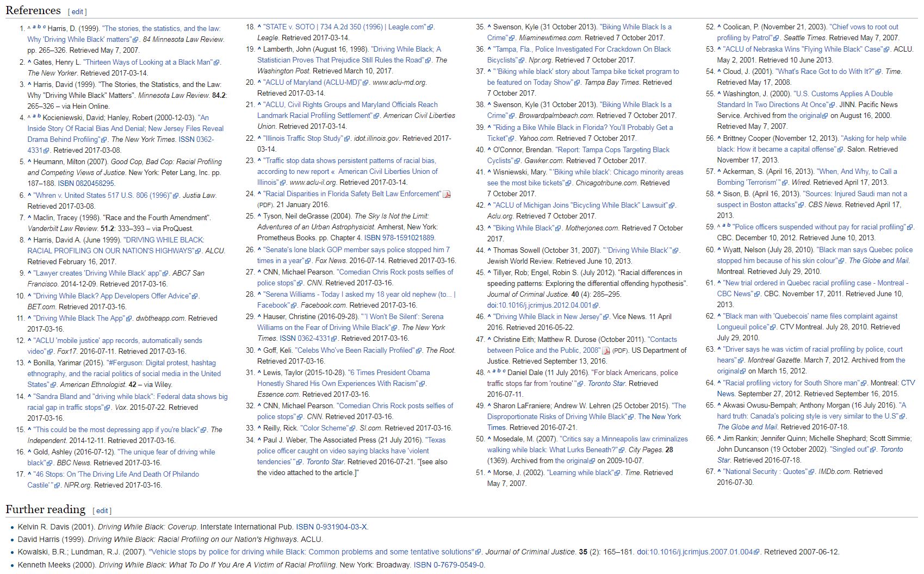Edit the References section
Viewport: 924px width, 574px height.
tap(77, 11)
